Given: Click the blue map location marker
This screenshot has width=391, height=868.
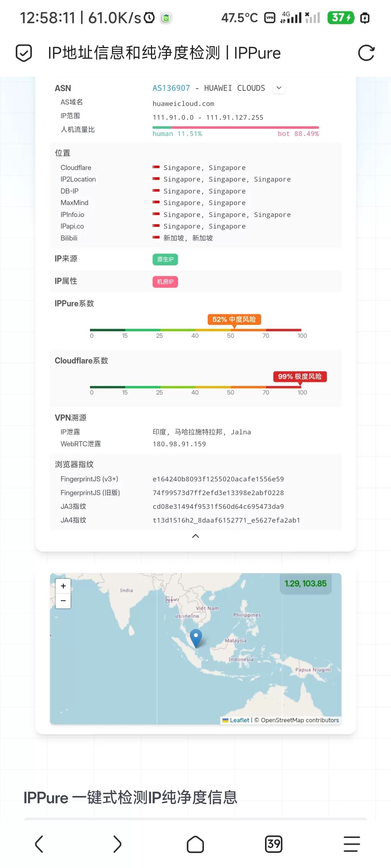Looking at the screenshot, I should tap(196, 638).
